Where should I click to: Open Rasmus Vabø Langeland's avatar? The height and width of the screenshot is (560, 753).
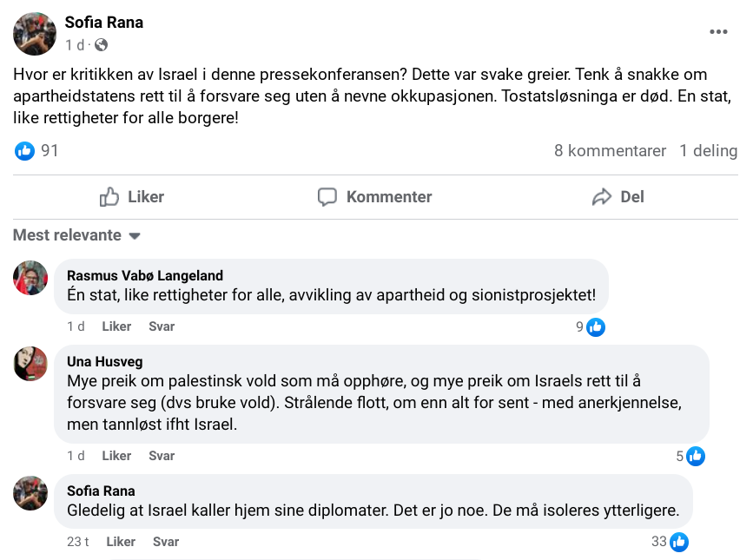[30, 278]
